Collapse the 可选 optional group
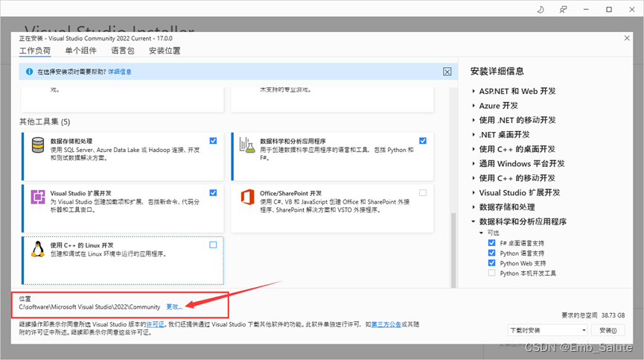The height and width of the screenshot is (360, 644). point(482,233)
